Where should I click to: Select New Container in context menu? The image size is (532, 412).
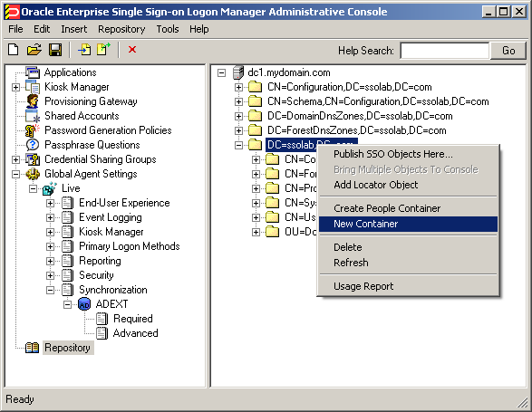point(408,224)
